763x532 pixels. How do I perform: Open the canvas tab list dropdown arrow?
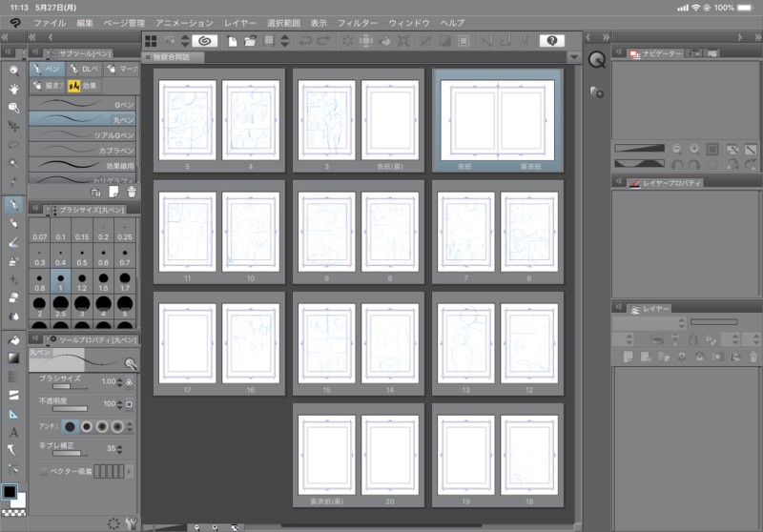pyautogui.click(x=574, y=57)
